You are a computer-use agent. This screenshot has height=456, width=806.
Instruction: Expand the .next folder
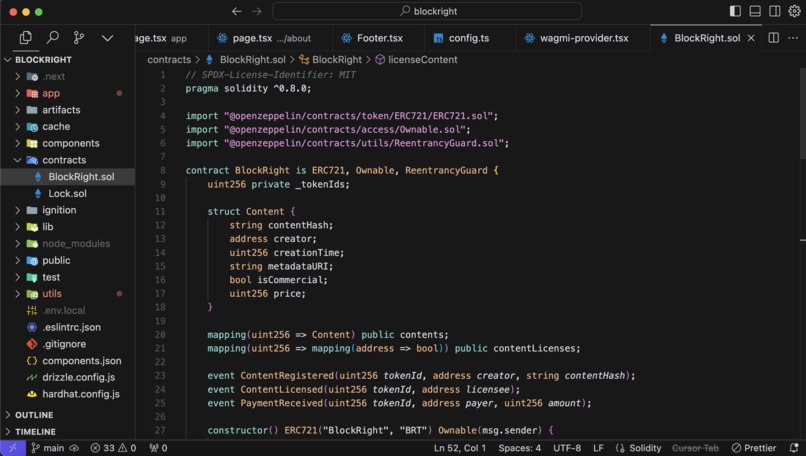[67, 77]
